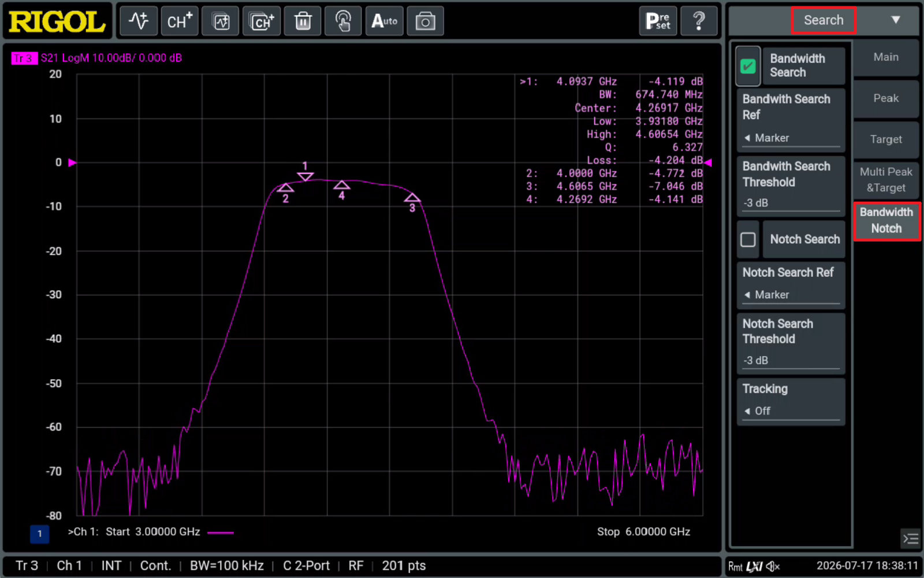Uncheck the Bandwidth Search checkbox
The height and width of the screenshot is (578, 924).
point(748,66)
